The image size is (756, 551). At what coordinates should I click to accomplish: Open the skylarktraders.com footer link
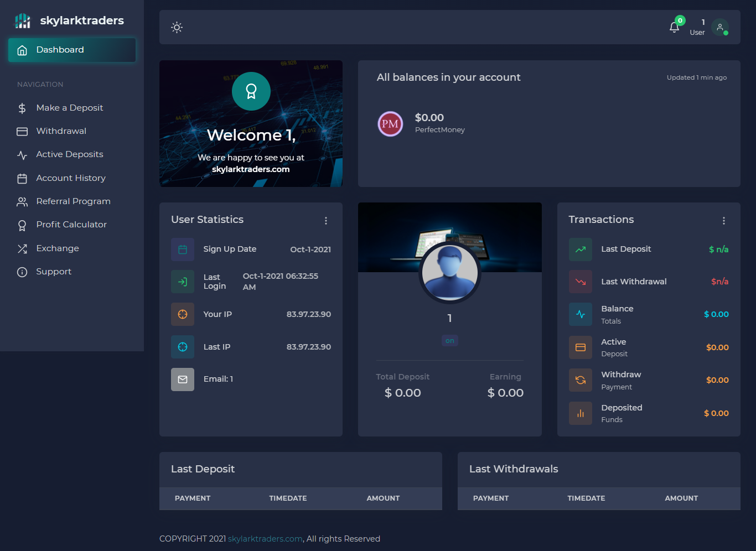[x=265, y=539]
